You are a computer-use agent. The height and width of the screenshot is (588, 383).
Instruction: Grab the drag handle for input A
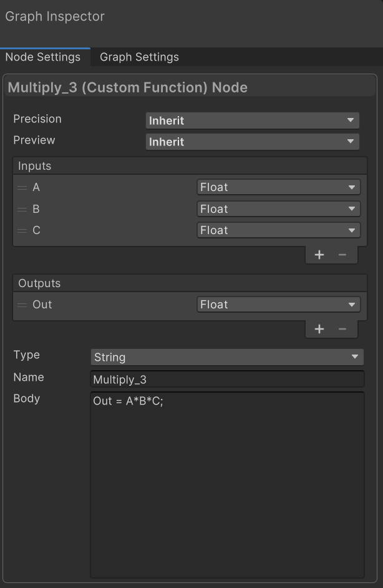[22, 187]
